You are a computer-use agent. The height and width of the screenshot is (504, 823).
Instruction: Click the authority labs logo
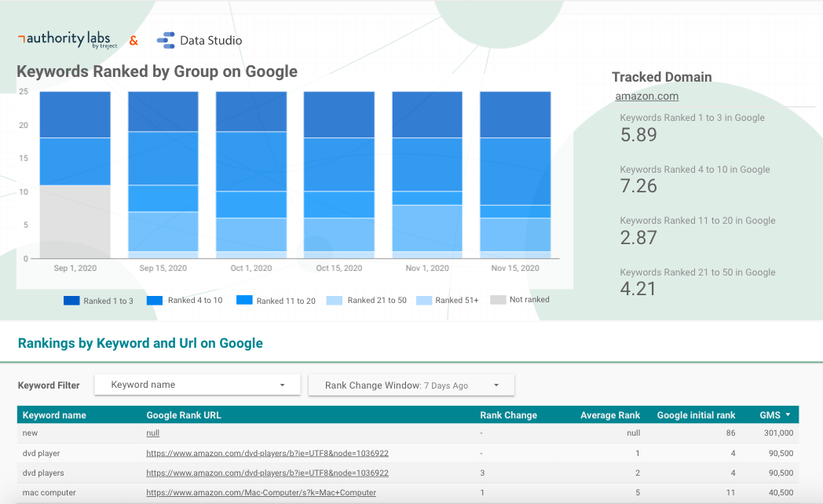tap(68, 40)
